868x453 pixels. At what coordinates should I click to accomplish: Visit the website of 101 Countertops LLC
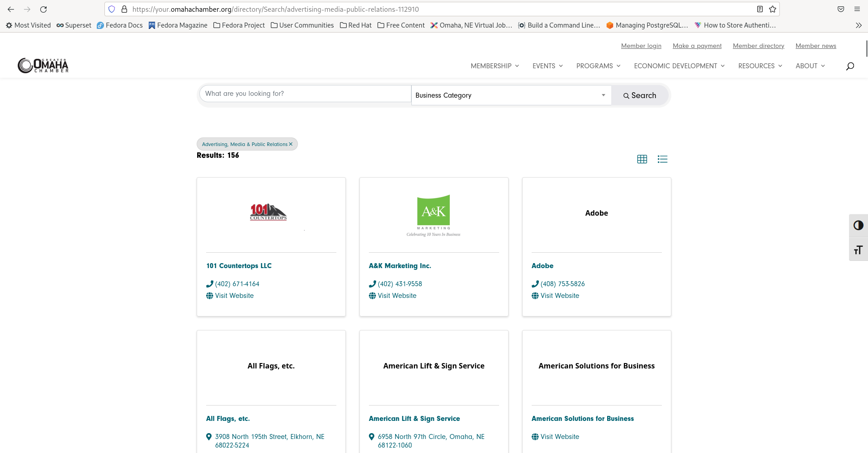coord(234,296)
